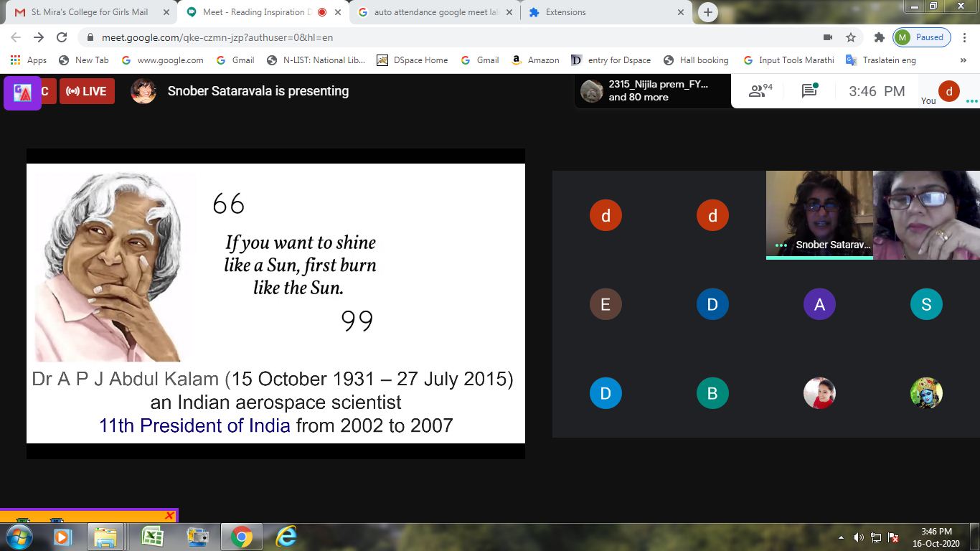Click the red LIVE indicator badge

pyautogui.click(x=87, y=91)
